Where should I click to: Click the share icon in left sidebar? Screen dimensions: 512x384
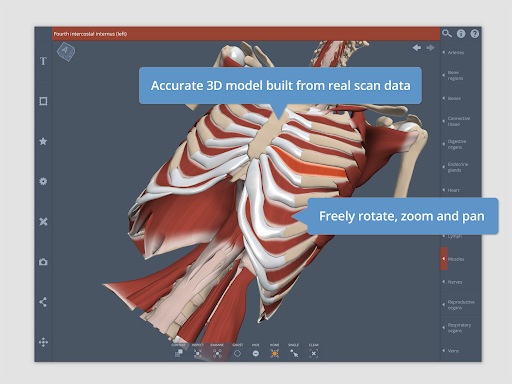[43, 302]
